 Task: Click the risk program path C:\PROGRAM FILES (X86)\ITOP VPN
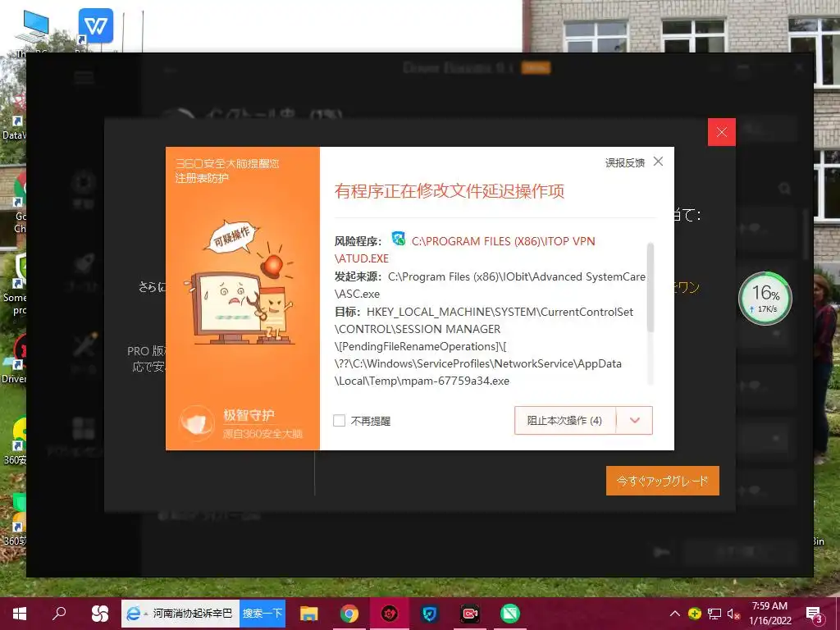503,241
